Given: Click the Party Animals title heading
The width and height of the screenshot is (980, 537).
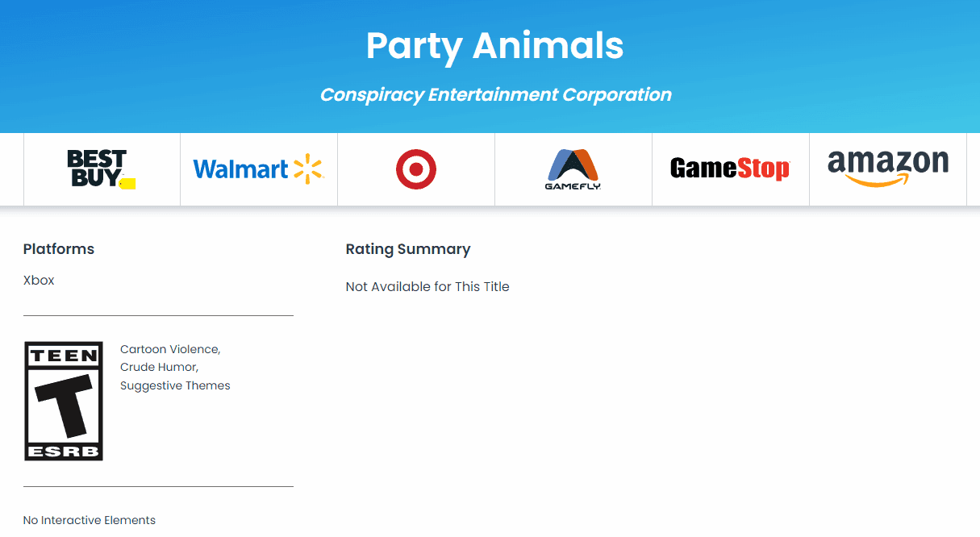Looking at the screenshot, I should [495, 46].
